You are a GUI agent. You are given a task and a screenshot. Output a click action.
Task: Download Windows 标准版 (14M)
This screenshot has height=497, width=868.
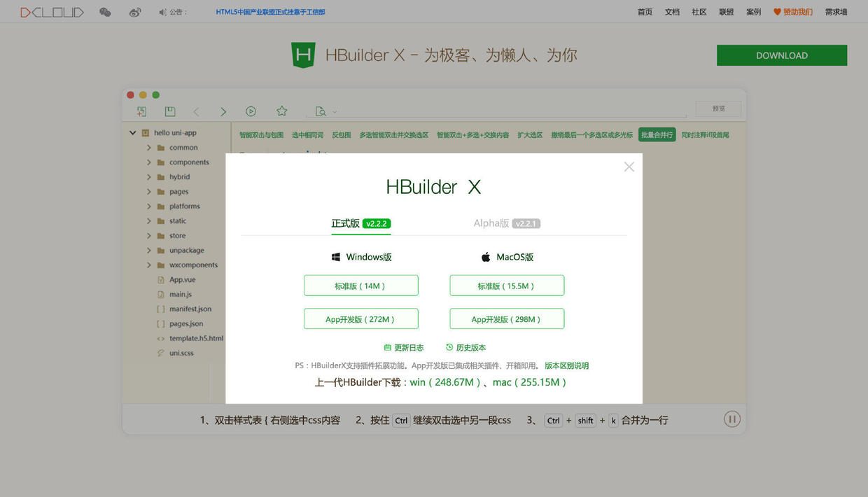tap(361, 286)
